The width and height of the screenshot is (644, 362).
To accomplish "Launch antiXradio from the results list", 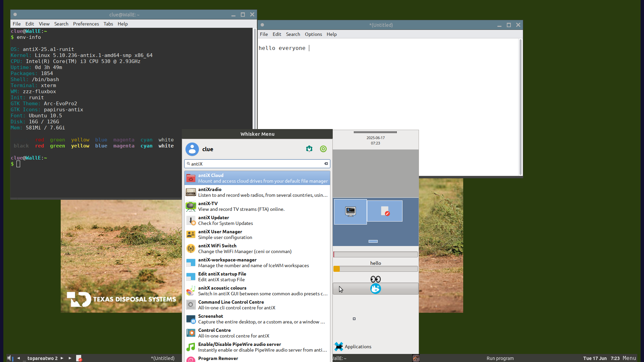I will 257,192.
